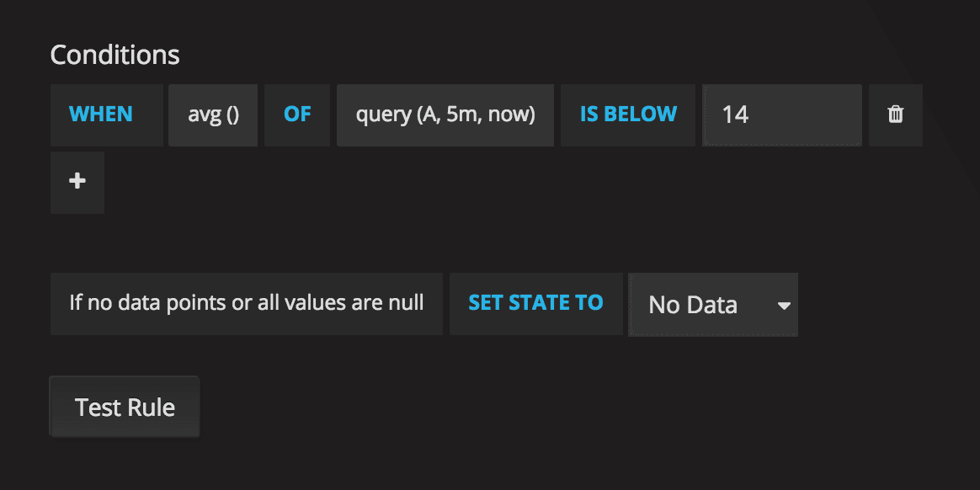Click the WHEN condition keyword
The image size is (980, 490).
pos(101,115)
